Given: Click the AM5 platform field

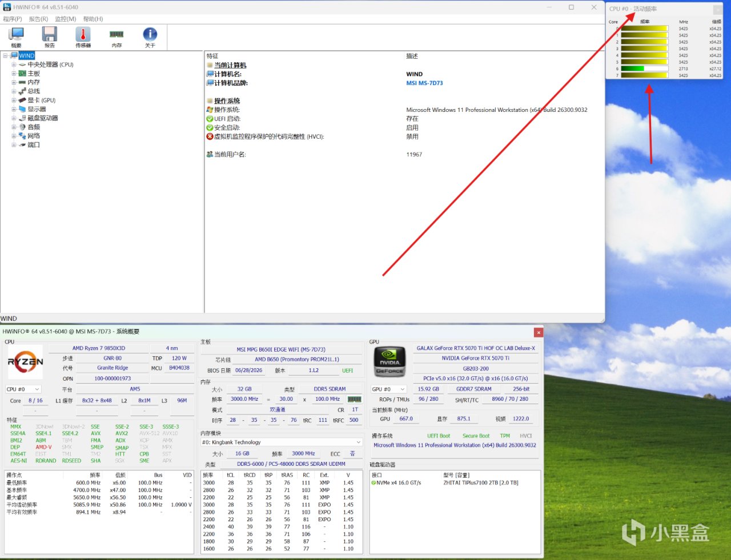Looking at the screenshot, I should click(135, 389).
